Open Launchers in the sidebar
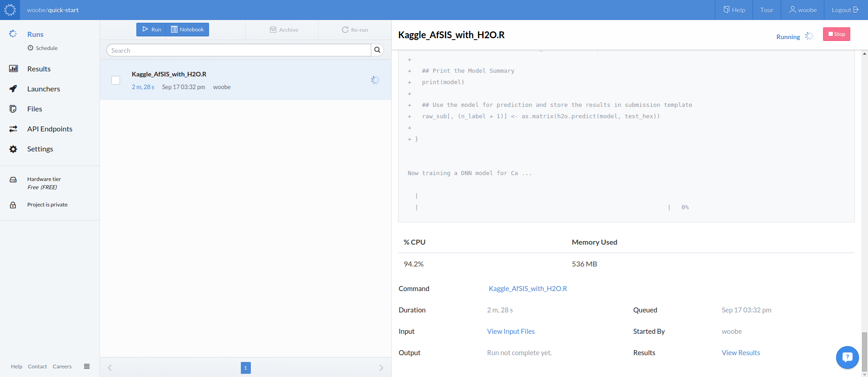 click(x=44, y=89)
